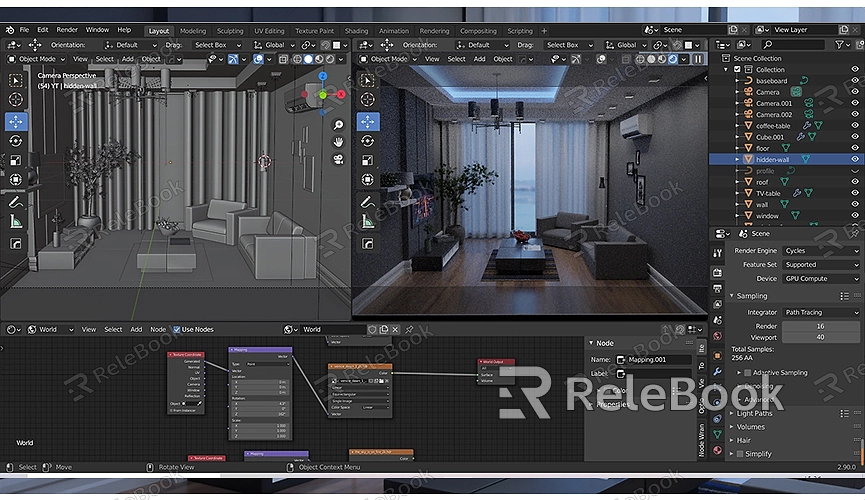Open the Device GPU Compute dropdown
This screenshot has height=500, width=865.
[821, 279]
